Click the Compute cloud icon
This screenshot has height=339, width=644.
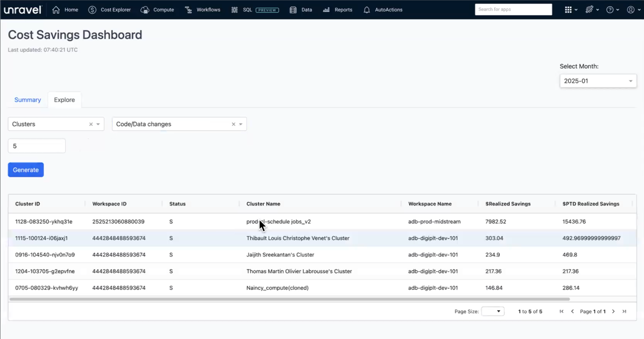point(145,10)
